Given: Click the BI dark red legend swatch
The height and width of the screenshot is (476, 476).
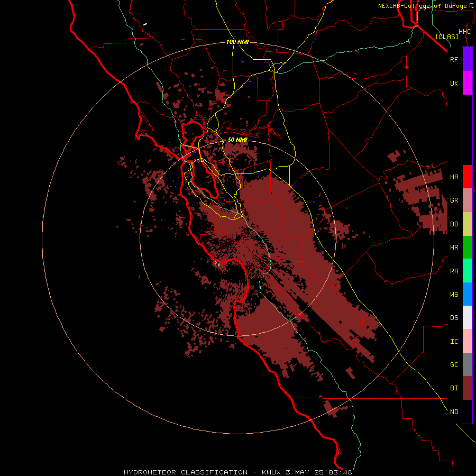Looking at the screenshot, I should [467, 388].
